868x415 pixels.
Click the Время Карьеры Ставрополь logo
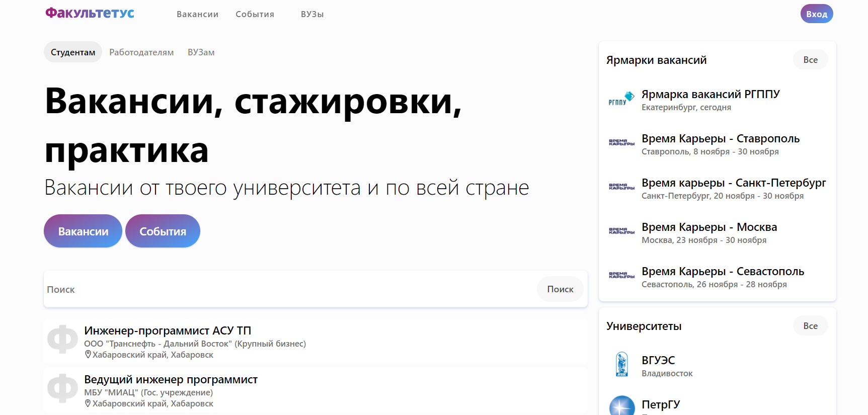click(x=621, y=143)
